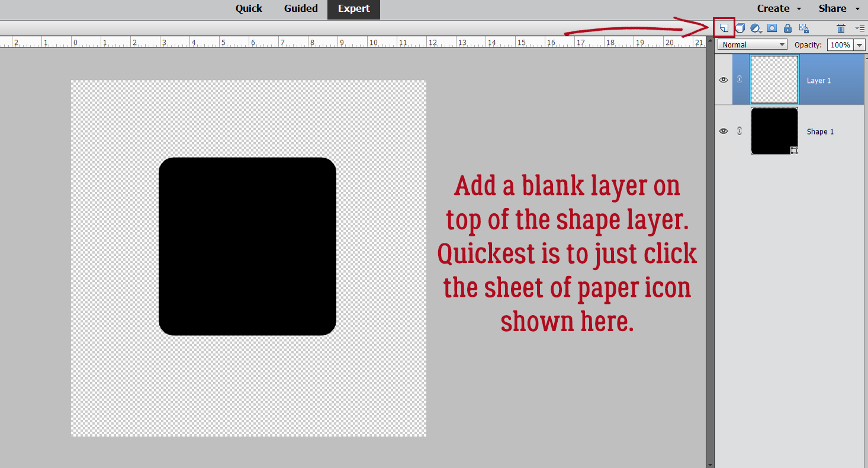Open the Create dropdown menu

point(779,8)
